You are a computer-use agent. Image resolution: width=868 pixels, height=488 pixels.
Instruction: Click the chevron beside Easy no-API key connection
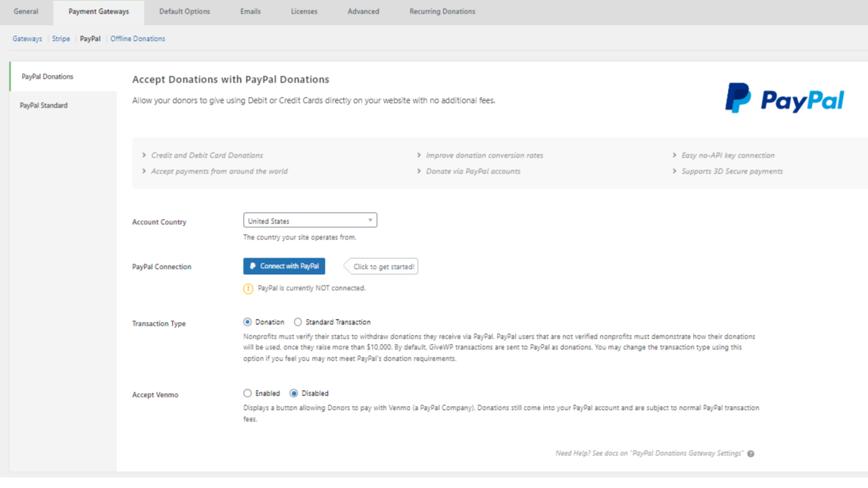coord(674,155)
